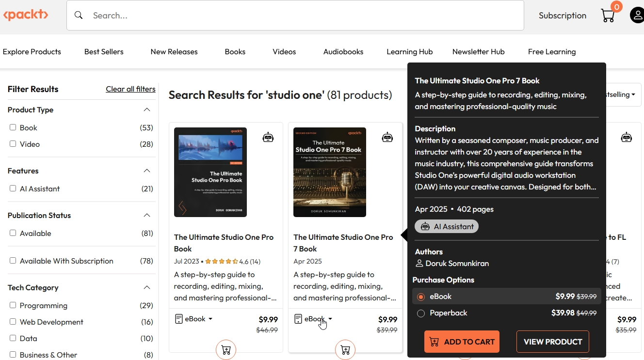The height and width of the screenshot is (360, 644).
Task: Click the eBook device icon on Studio One Pro 7 Book card
Action: tap(298, 319)
